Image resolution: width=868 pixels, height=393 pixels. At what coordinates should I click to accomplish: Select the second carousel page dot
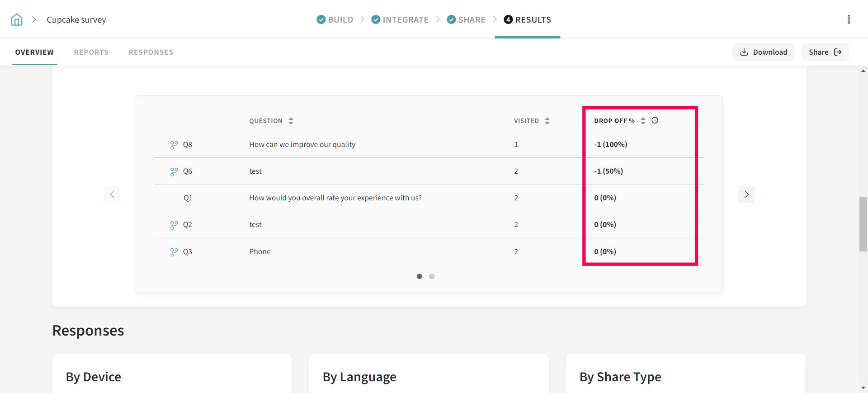click(x=432, y=276)
